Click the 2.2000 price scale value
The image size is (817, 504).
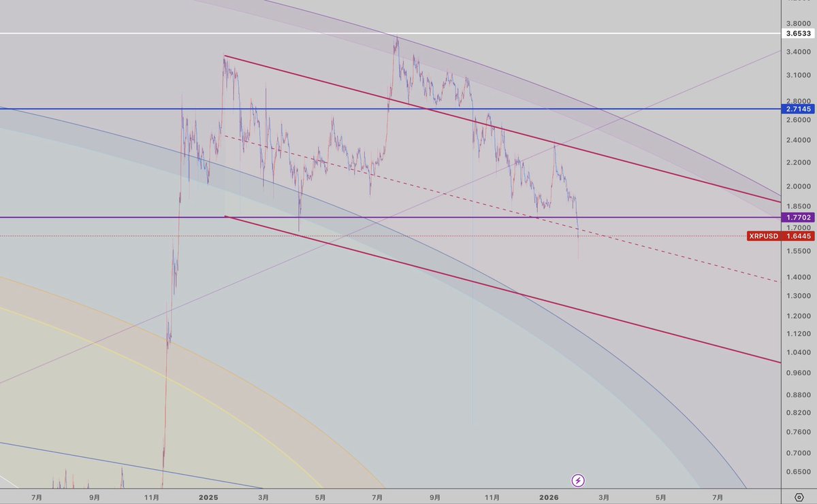(797, 163)
